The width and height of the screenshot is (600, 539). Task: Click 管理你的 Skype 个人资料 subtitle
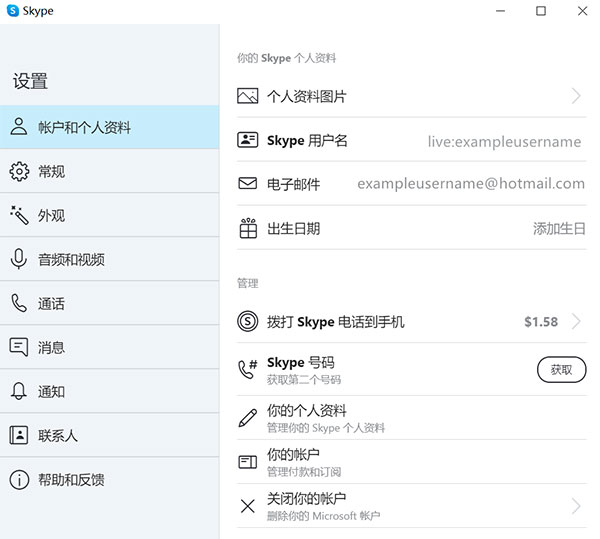point(326,428)
